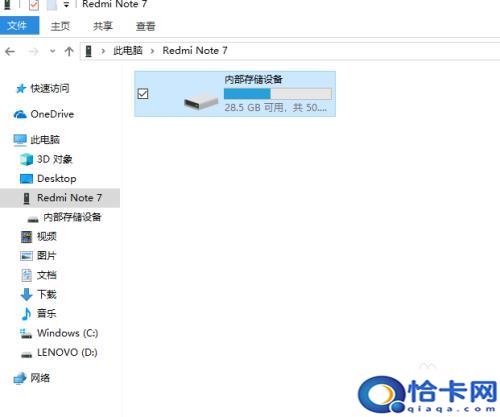Expand chevron before Redmi Note 7 in path
The height and width of the screenshot is (417, 500).
(x=152, y=51)
